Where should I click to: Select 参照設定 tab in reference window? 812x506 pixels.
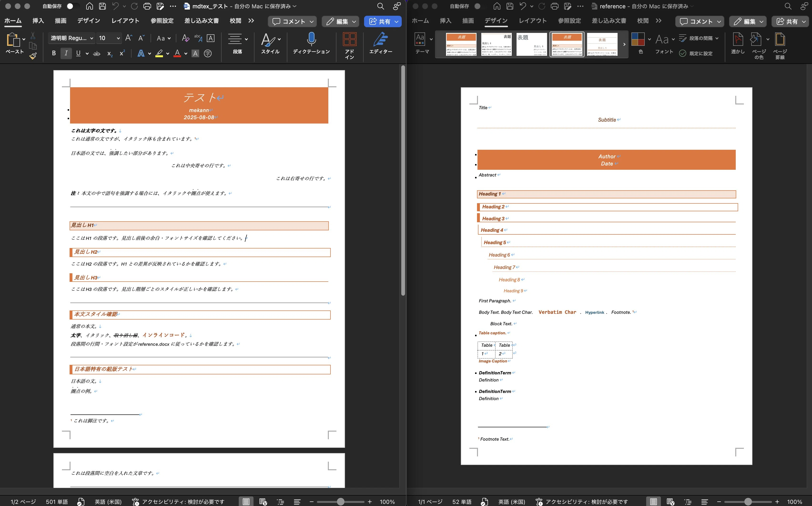tap(569, 21)
